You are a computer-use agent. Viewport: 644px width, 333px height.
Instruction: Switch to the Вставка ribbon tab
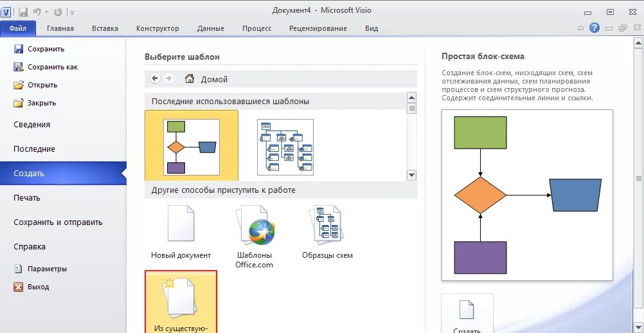coord(105,28)
